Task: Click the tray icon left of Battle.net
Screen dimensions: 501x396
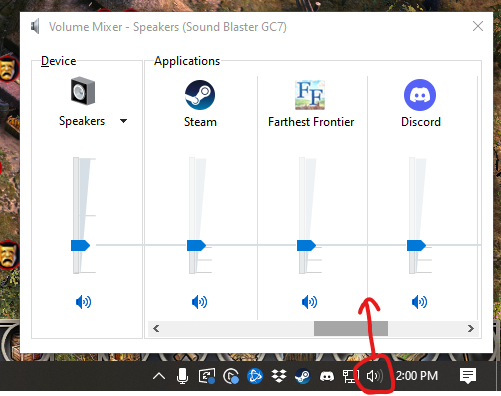Action: click(231, 376)
